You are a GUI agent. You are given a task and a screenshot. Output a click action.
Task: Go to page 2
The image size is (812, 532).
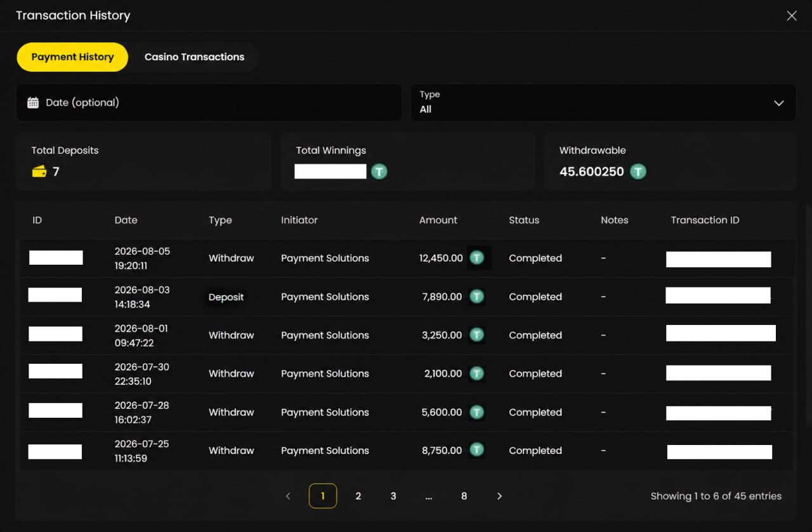tap(358, 496)
